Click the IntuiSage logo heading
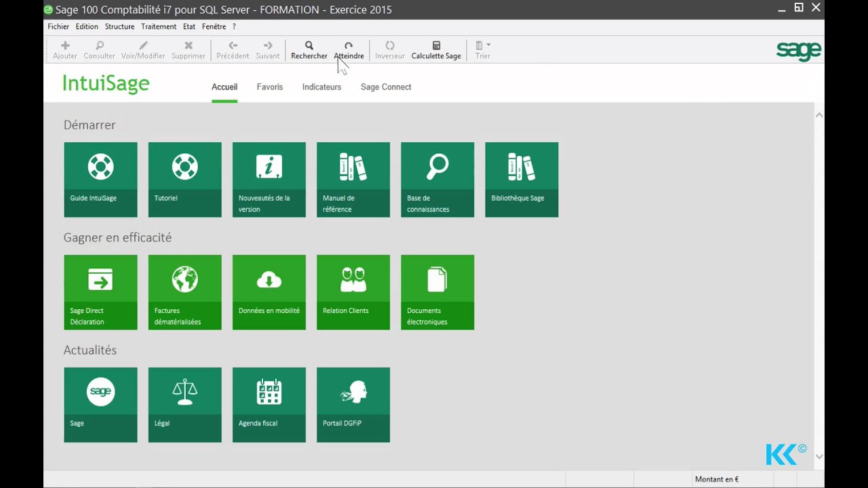The height and width of the screenshot is (488, 868). point(106,84)
